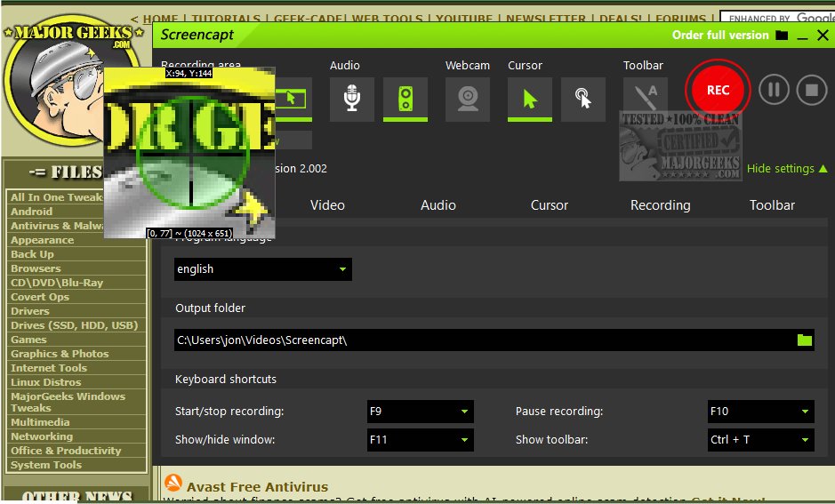This screenshot has width=835, height=504.
Task: Stop the recording
Action: pyautogui.click(x=812, y=90)
